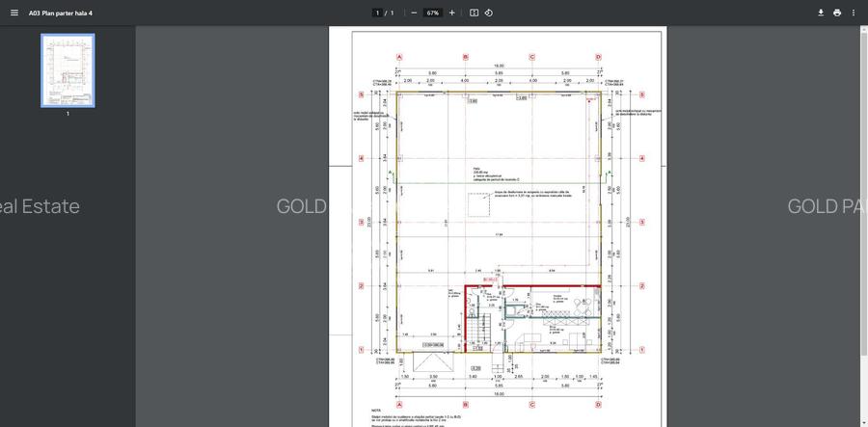Click the vertical scrollbar on the right
The height and width of the screenshot is (427, 868).
863,193
